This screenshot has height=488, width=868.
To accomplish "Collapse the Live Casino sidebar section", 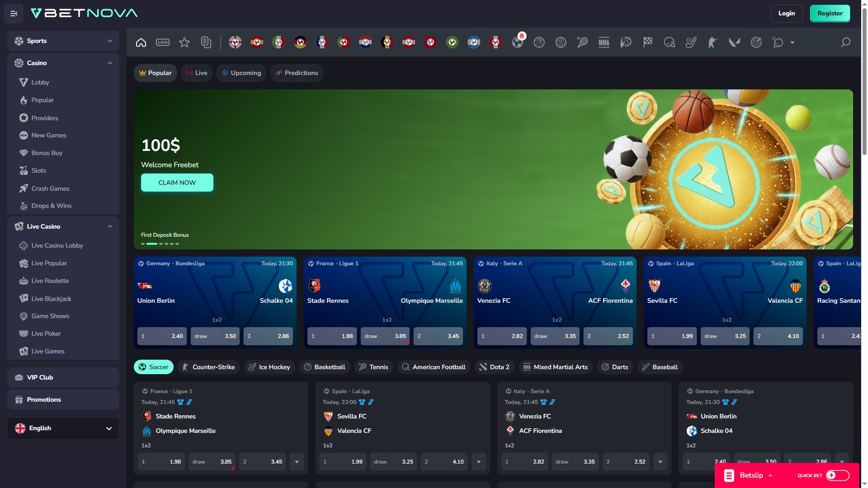I will (x=63, y=226).
